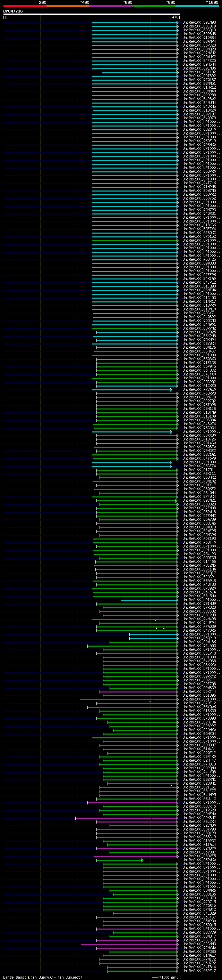
Task: Click the green ~80% legend color bar
Action: click(154, 6)
